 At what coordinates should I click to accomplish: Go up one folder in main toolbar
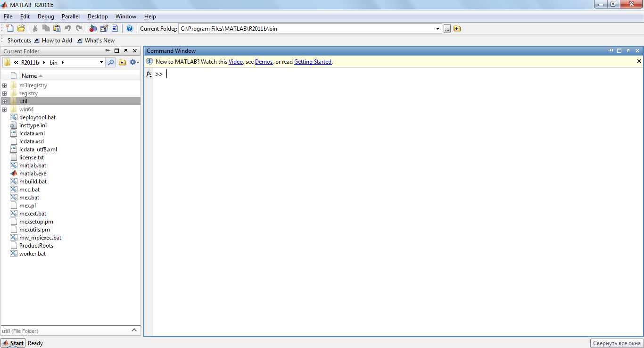click(x=457, y=28)
